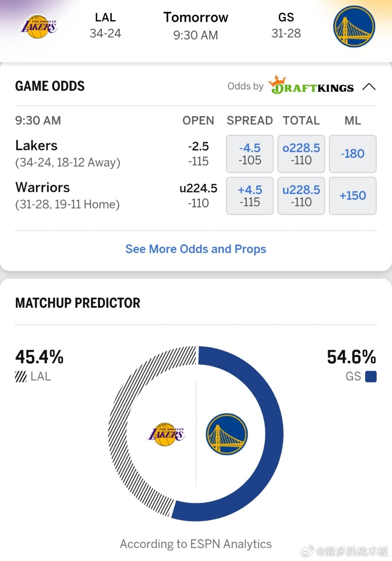Switch to the Game Odds section header
This screenshot has width=392, height=561.
pyautogui.click(x=49, y=86)
